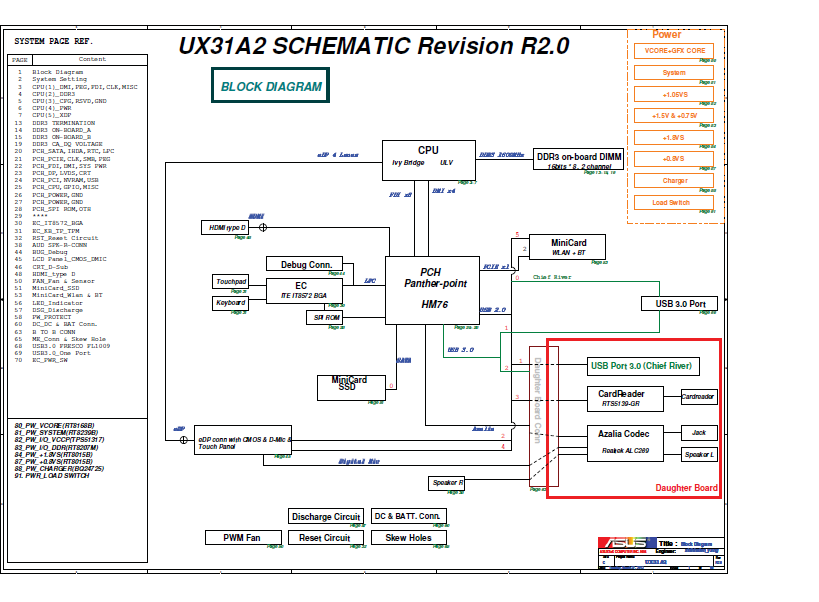The height and width of the screenshot is (602, 819).
Task: Select the +0.8VS power box
Action: coord(674,159)
